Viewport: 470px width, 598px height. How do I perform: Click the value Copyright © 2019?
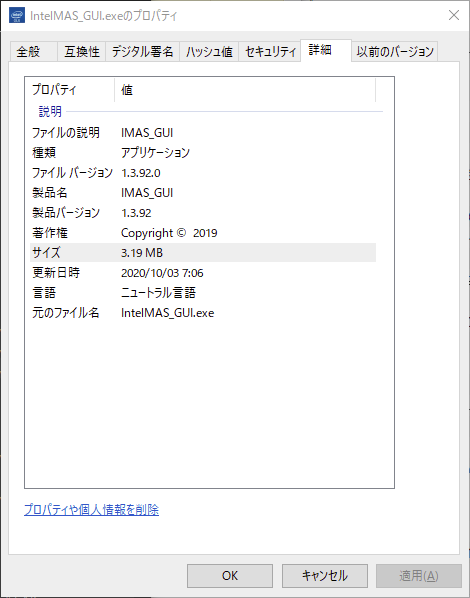point(169,233)
